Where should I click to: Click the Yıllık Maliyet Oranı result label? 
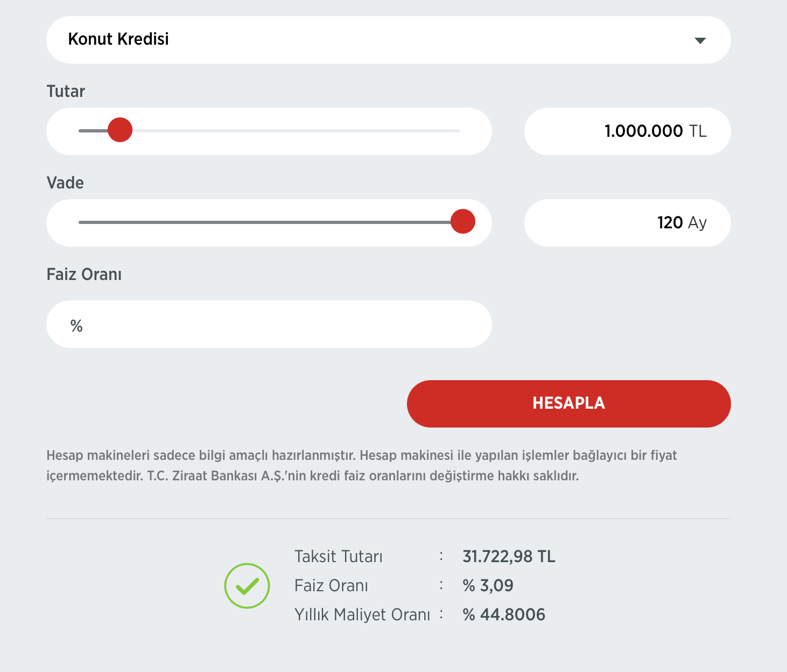362,614
